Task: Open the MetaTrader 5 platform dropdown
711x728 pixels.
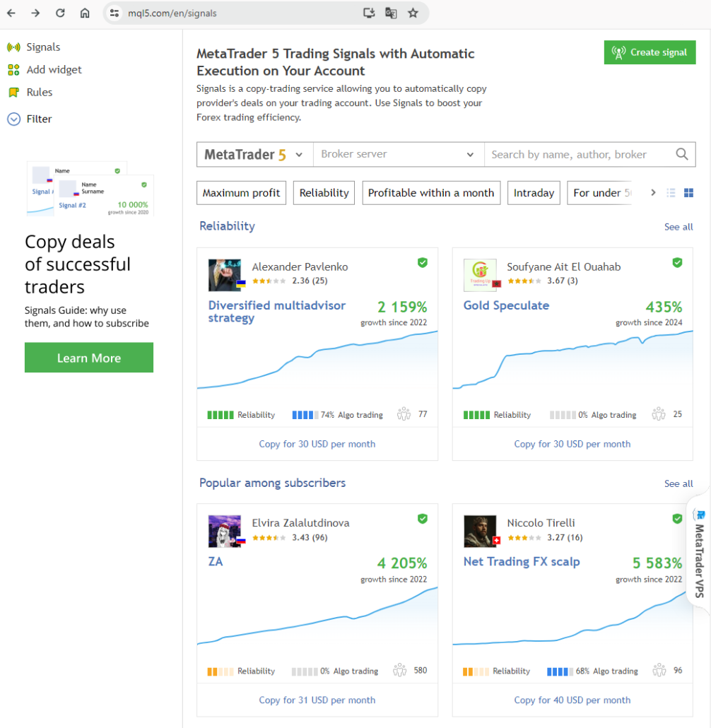Action: click(254, 154)
